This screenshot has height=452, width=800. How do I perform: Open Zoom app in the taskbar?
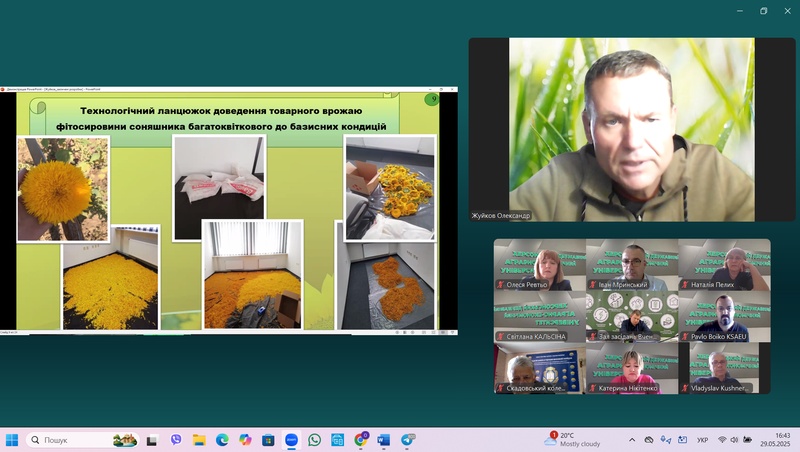click(291, 440)
